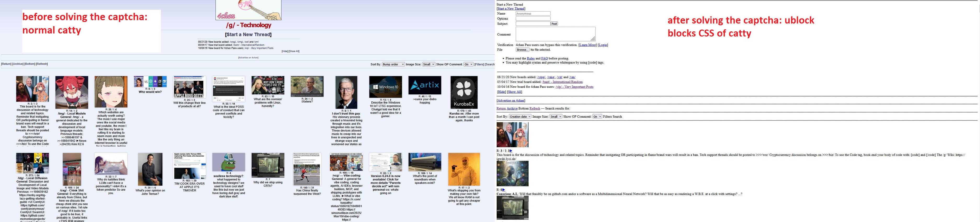Open the artix distro hopping thumbnail
Image resolution: width=980 pixels, height=222 pixels.
pyautogui.click(x=424, y=85)
